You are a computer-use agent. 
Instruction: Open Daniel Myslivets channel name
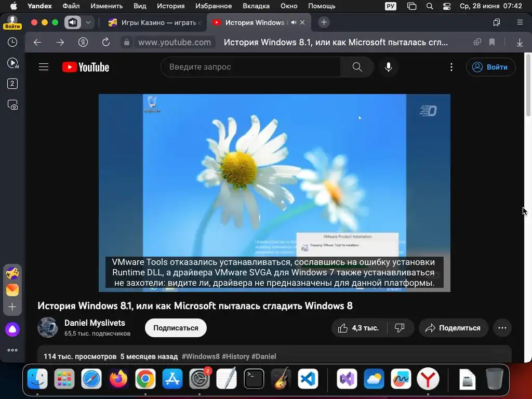tap(95, 323)
